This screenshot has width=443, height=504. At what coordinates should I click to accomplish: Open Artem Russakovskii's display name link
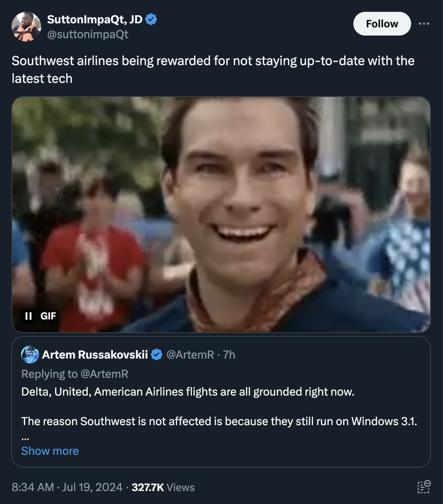95,355
